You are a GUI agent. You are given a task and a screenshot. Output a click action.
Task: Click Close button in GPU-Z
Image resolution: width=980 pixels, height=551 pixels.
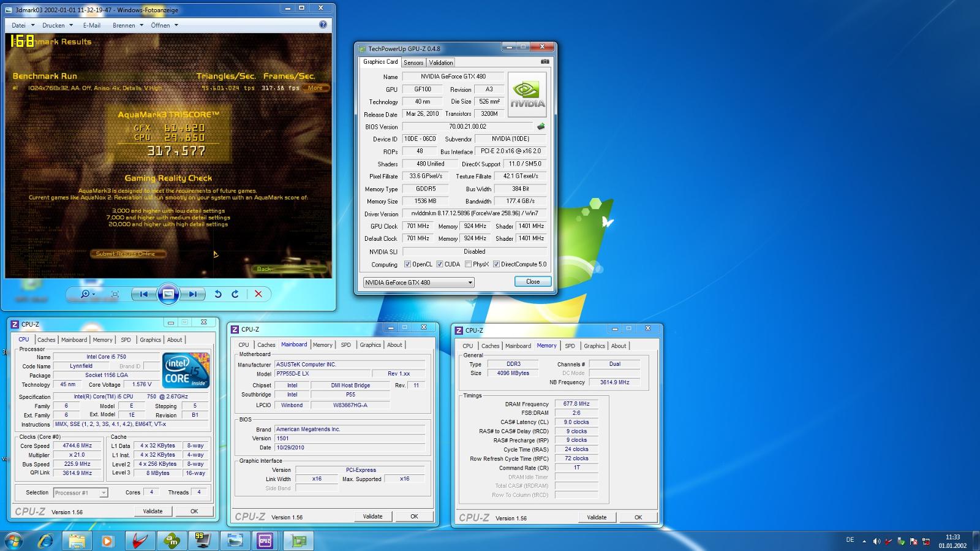click(x=533, y=281)
